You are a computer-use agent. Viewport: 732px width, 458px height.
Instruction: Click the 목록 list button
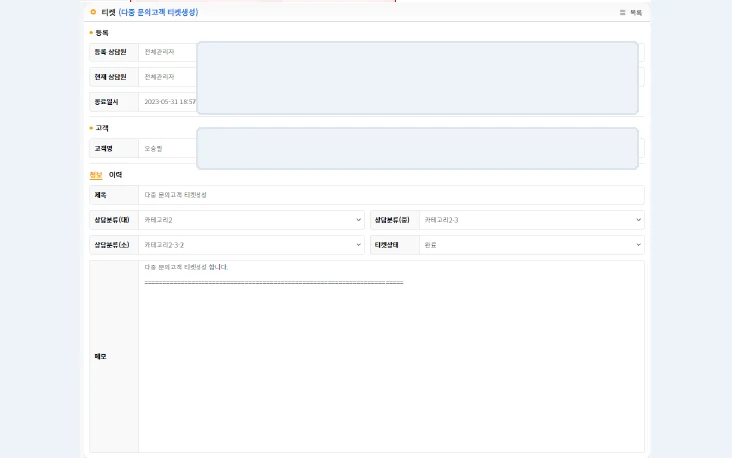[631, 13]
